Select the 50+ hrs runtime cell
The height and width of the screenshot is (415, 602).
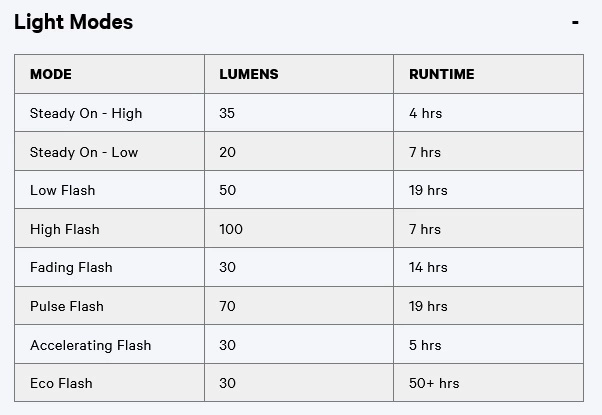tap(434, 383)
